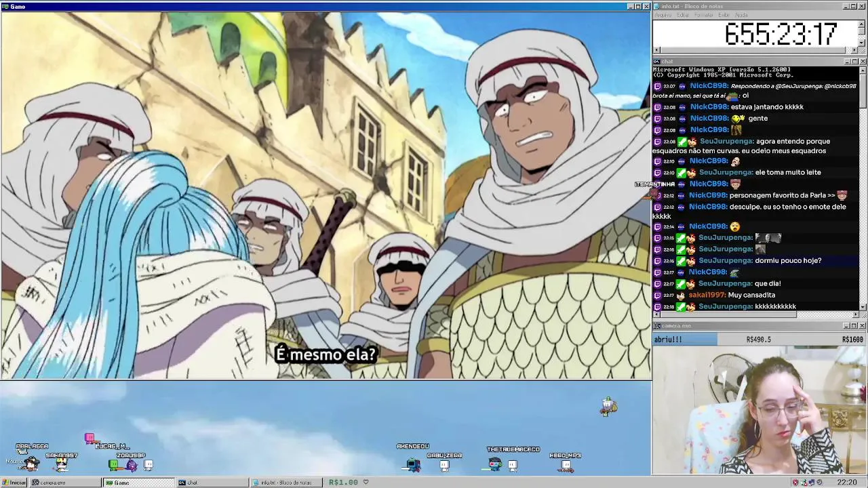The width and height of the screenshot is (868, 488).
Task: Open the Formatar menu in Bloco de notas
Action: click(x=704, y=15)
